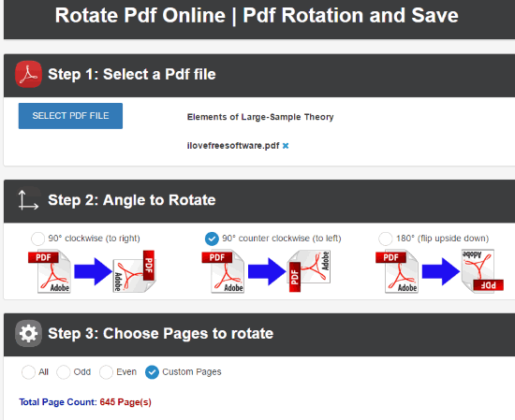
Task: Choose the Custom Pages radio button
Action: pyautogui.click(x=152, y=372)
